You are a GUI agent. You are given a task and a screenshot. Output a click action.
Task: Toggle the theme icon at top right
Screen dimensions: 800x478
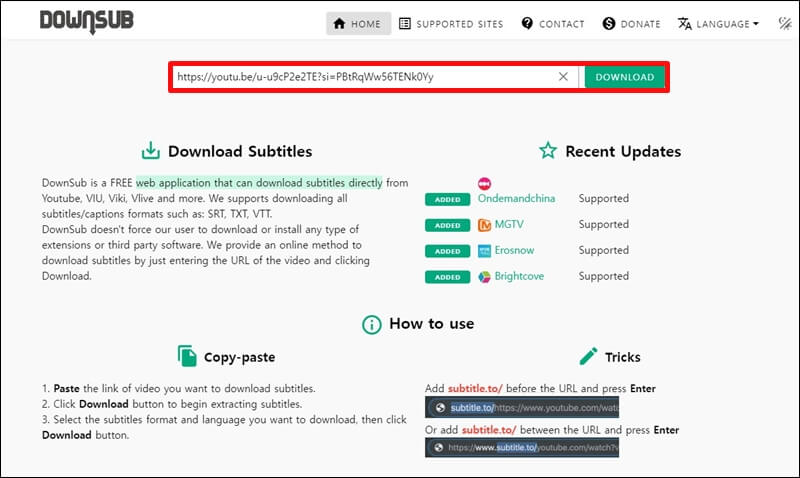click(785, 23)
